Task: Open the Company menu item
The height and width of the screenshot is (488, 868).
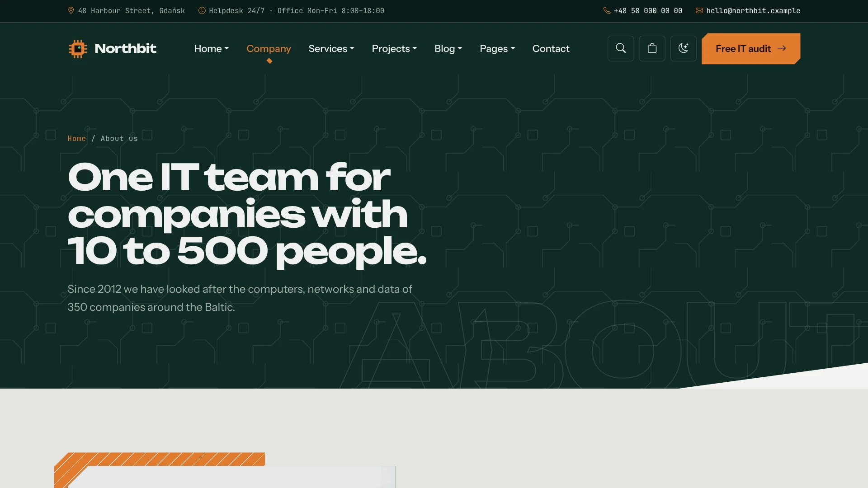Action: pos(269,48)
